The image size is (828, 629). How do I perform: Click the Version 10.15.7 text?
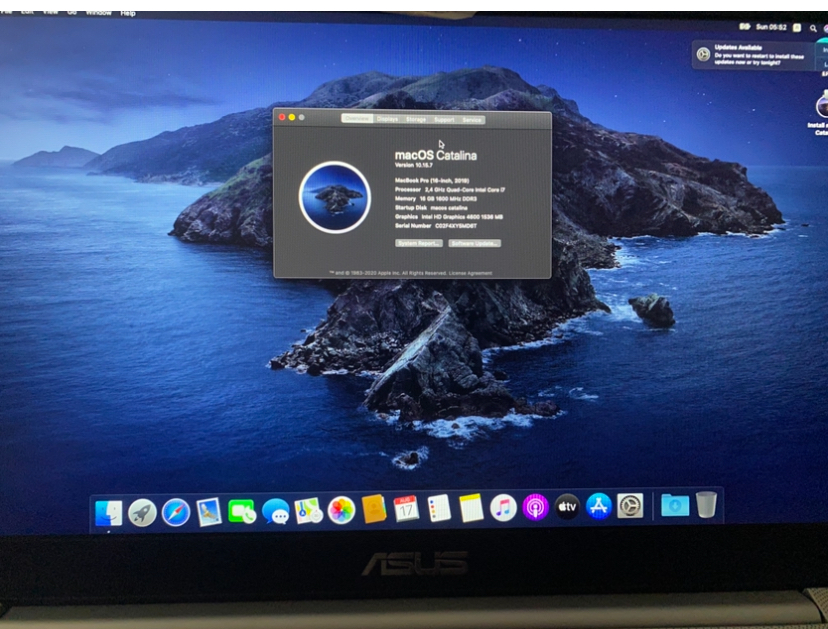pyautogui.click(x=414, y=165)
